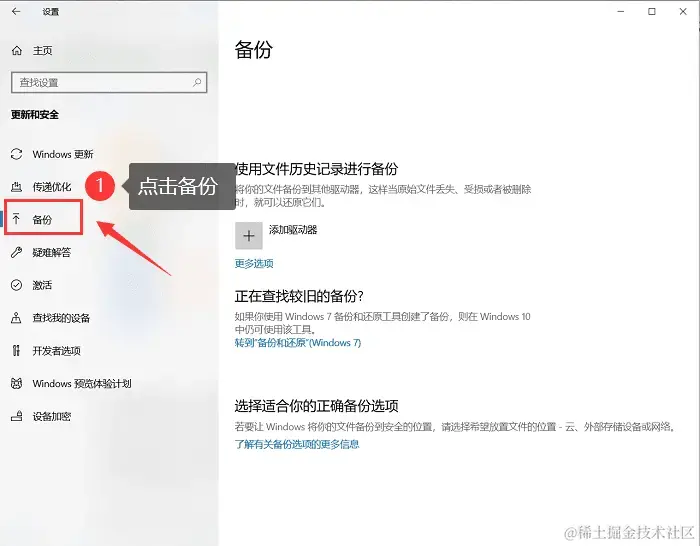Image resolution: width=700 pixels, height=546 pixels.
Task: Select the 查找我的设备 person icon
Action: [17, 318]
